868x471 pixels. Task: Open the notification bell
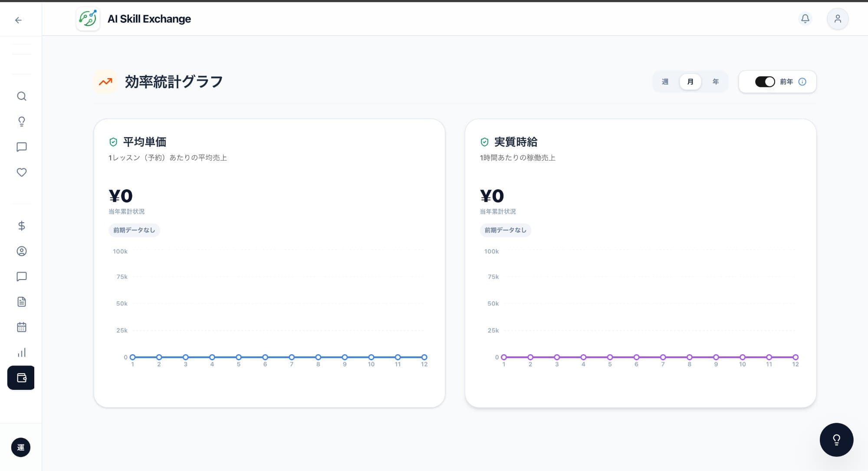(x=805, y=19)
